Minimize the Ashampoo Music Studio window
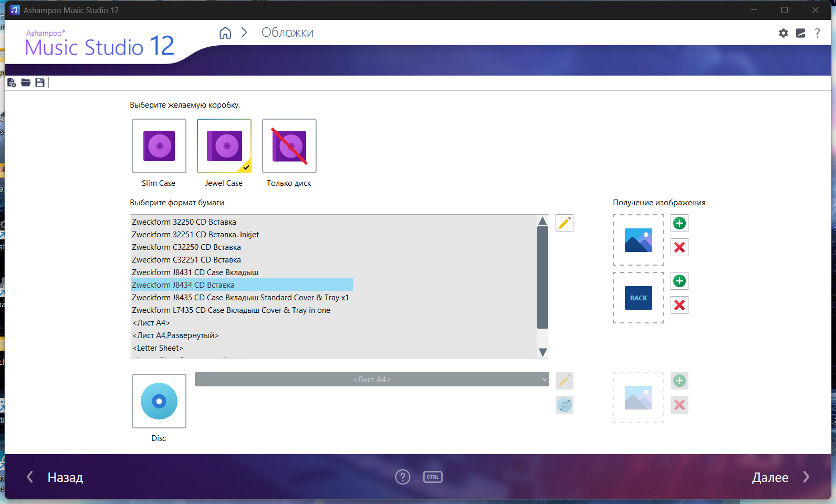836x504 pixels. (x=754, y=10)
